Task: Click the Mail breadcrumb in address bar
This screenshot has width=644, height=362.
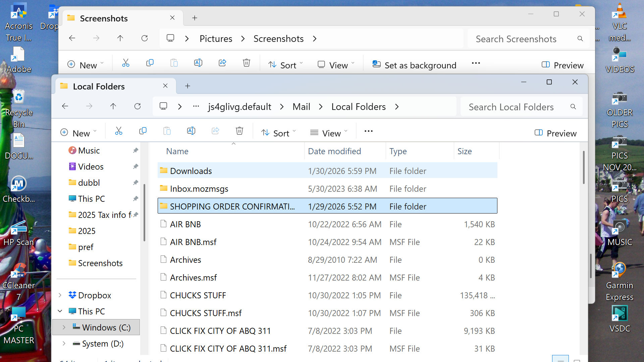Action: tap(301, 107)
